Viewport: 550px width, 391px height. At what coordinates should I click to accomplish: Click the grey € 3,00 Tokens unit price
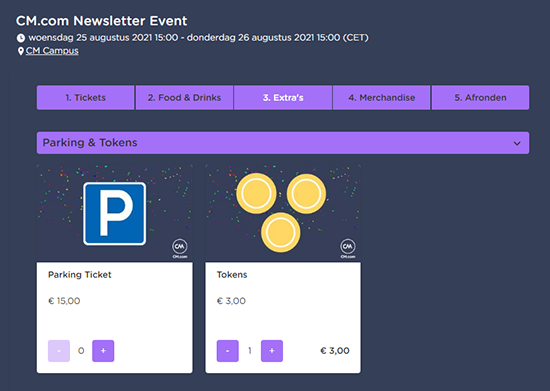pyautogui.click(x=231, y=301)
